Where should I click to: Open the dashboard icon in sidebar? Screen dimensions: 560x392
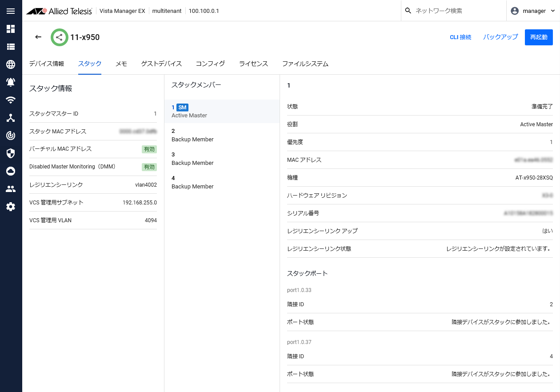point(11,29)
